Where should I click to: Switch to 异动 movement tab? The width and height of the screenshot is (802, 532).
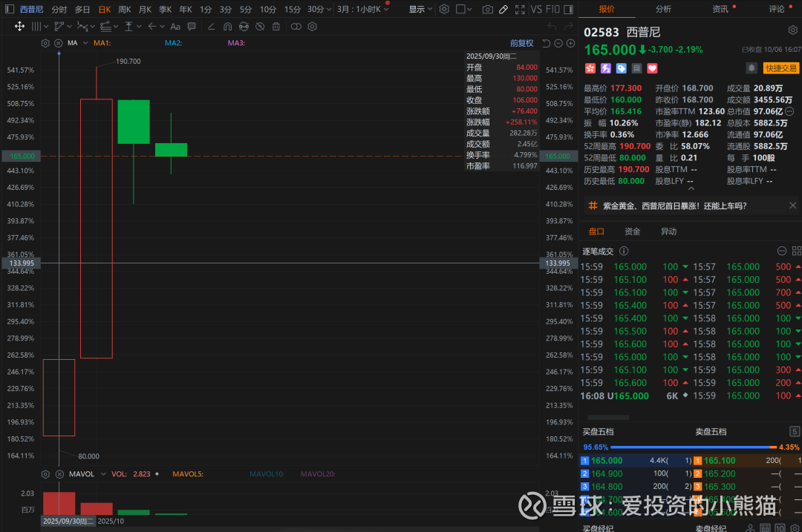tap(668, 231)
